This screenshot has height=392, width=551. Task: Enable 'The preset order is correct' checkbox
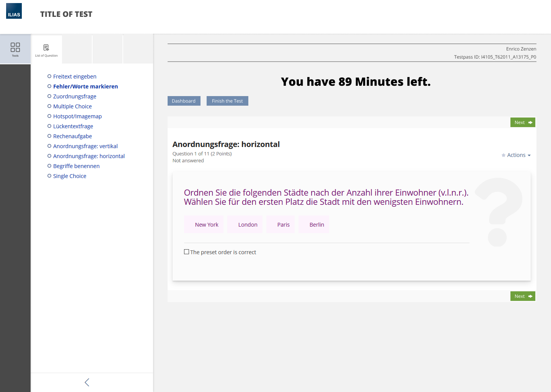pyautogui.click(x=187, y=252)
